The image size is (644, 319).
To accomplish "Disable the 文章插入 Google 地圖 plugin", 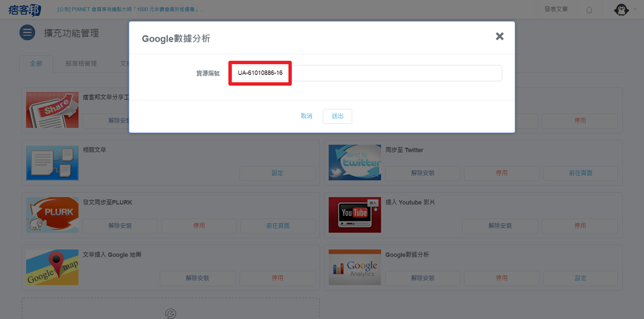I will click(x=277, y=278).
